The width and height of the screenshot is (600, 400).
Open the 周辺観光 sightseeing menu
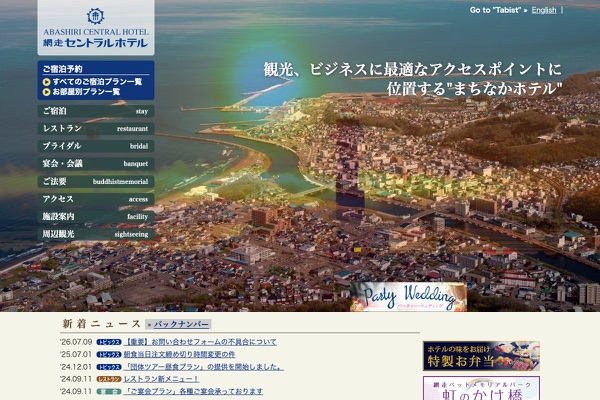tap(96, 234)
